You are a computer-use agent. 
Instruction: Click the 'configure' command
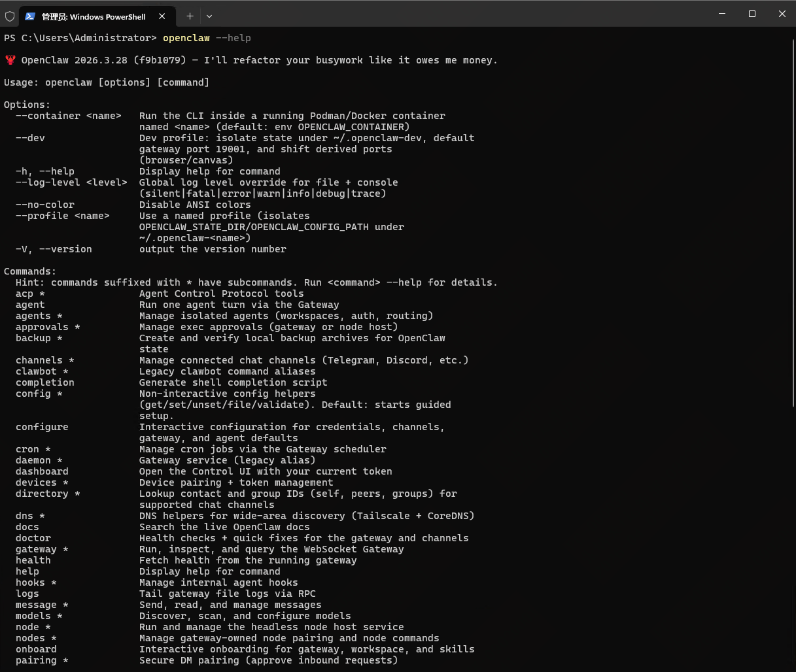pos(42,427)
